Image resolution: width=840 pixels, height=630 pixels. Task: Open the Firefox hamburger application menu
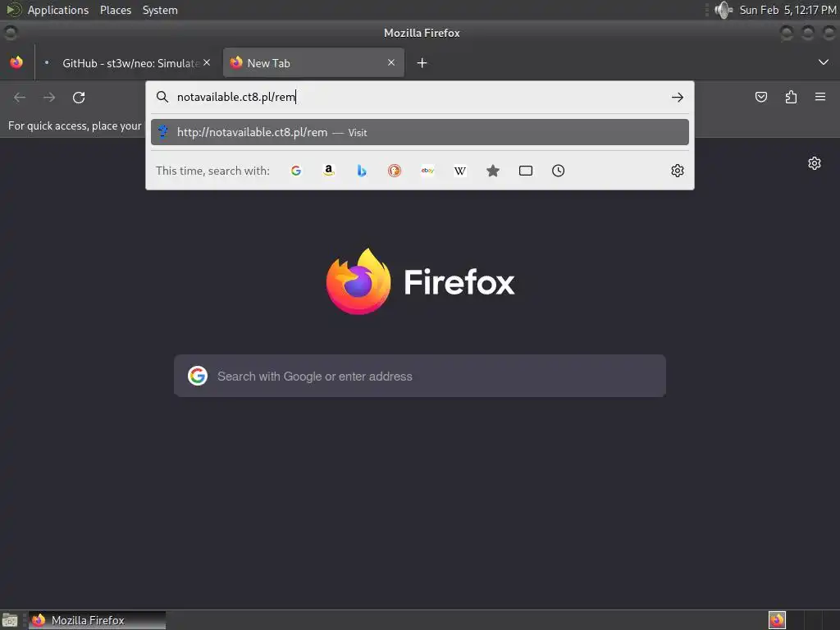tap(820, 97)
